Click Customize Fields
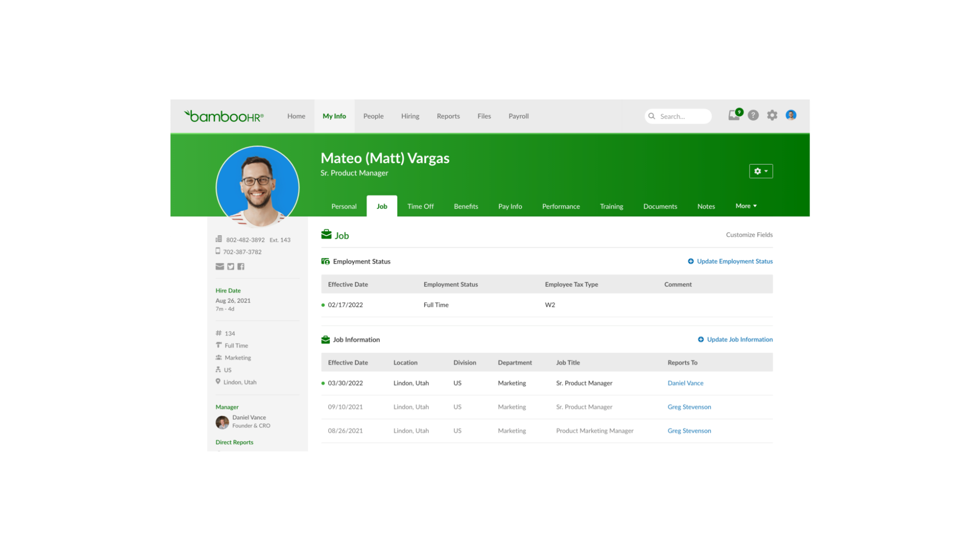Screen dimensions: 980x551 click(749, 235)
